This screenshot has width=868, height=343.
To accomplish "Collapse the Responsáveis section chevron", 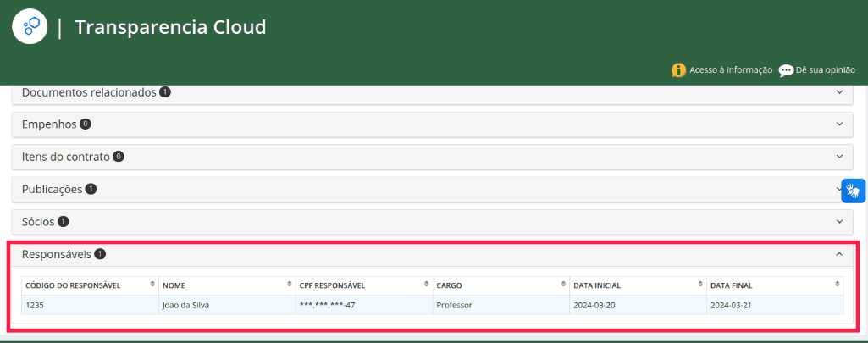I will coord(839,254).
